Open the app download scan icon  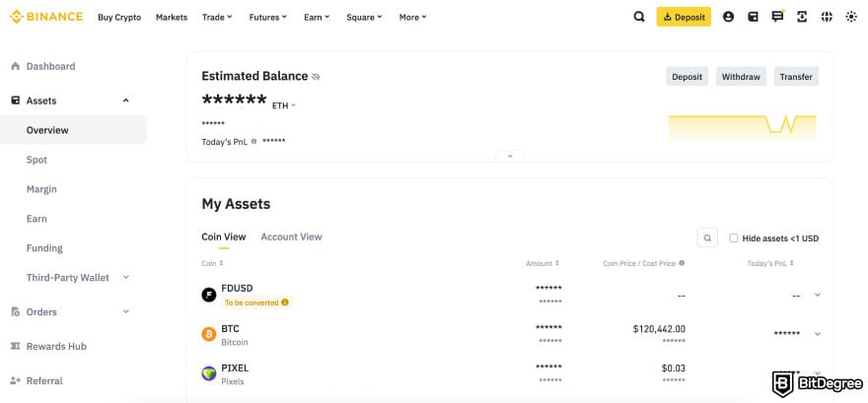click(x=802, y=17)
